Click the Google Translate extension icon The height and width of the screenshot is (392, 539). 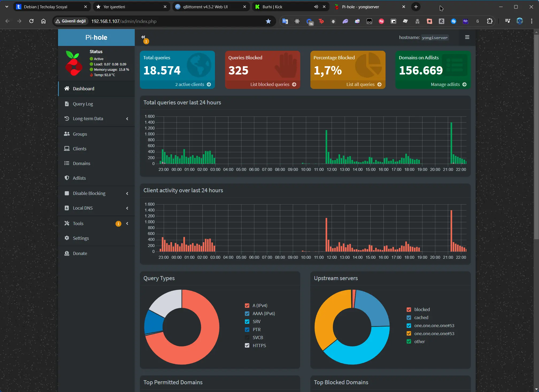[285, 21]
